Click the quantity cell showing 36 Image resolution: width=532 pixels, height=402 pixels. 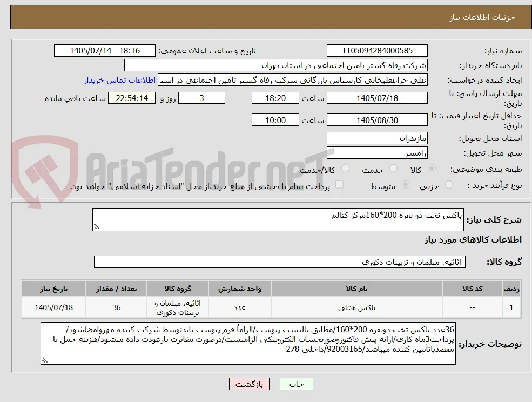click(x=116, y=307)
